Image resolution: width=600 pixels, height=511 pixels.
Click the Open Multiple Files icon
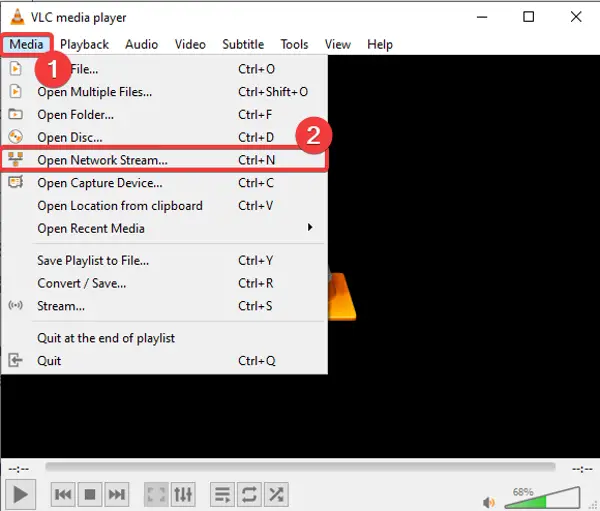15,92
